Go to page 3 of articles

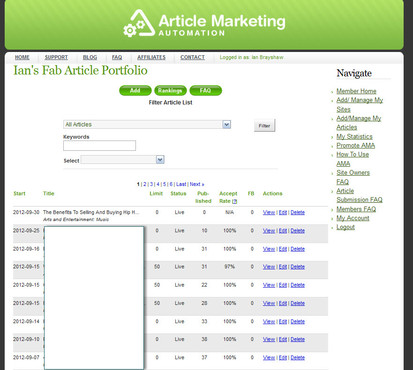coord(151,184)
